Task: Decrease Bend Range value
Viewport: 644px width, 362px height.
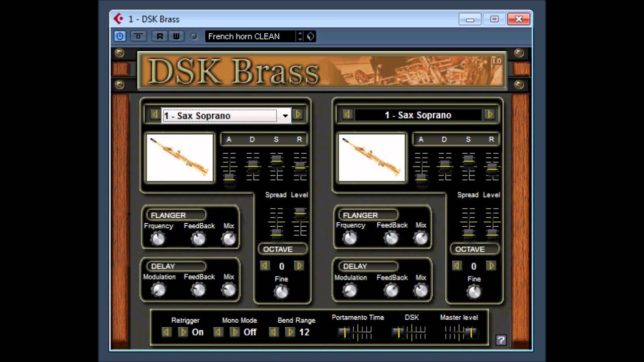Action: tap(273, 332)
